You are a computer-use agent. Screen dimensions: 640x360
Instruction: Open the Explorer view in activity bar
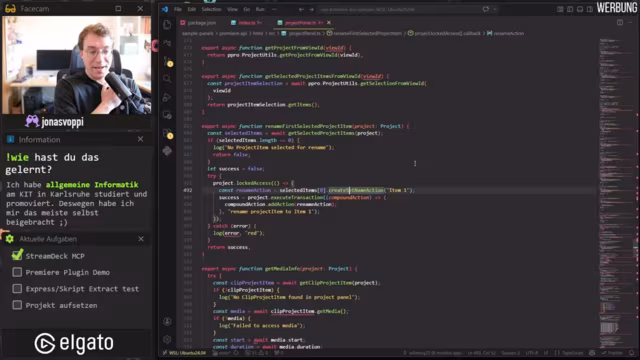tap(167, 24)
